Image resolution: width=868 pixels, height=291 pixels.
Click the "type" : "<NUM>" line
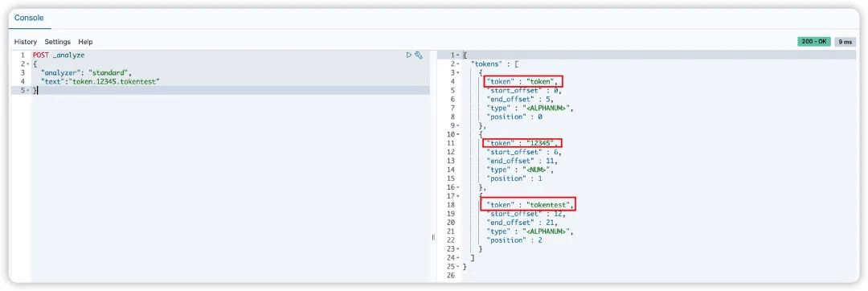point(520,170)
